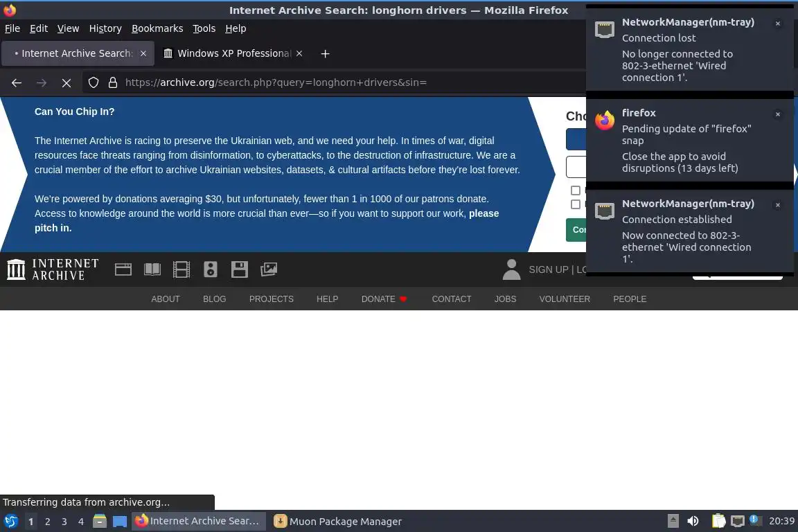
Task: Click the 'Can You Chip In?' heading
Action: click(74, 112)
